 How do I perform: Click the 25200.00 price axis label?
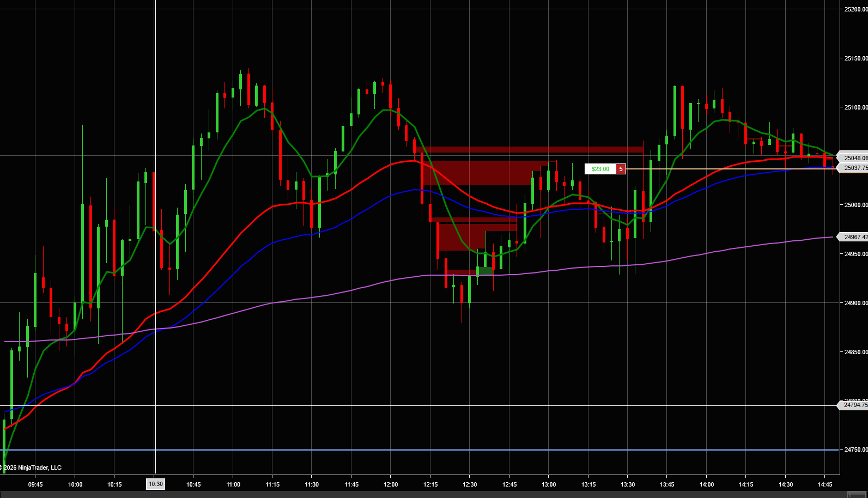click(x=855, y=9)
